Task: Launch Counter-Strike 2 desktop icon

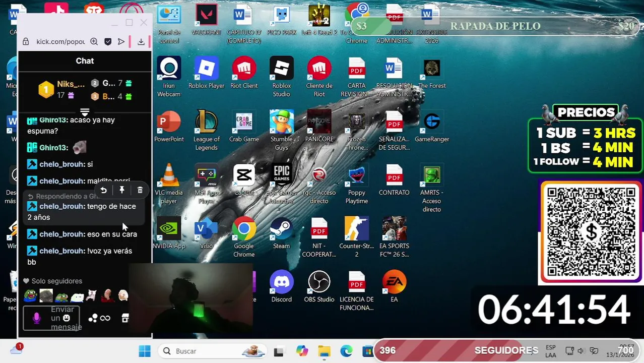Action: (357, 237)
